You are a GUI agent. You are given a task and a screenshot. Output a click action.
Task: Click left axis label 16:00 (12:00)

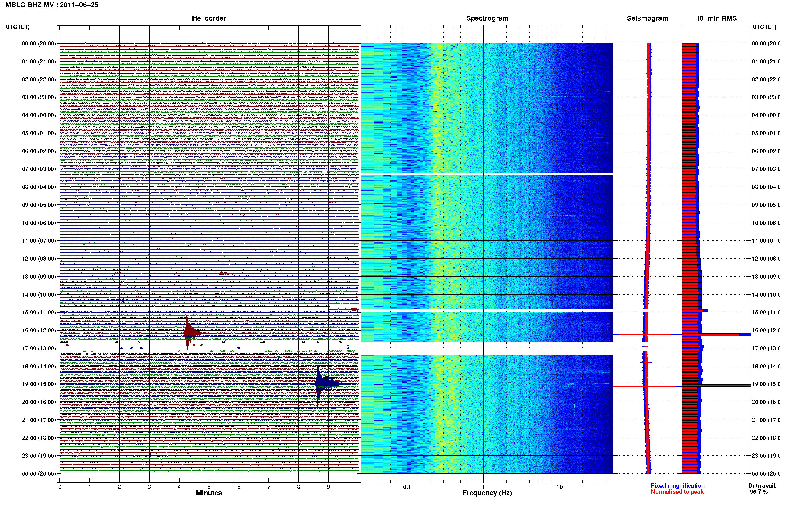(39, 330)
